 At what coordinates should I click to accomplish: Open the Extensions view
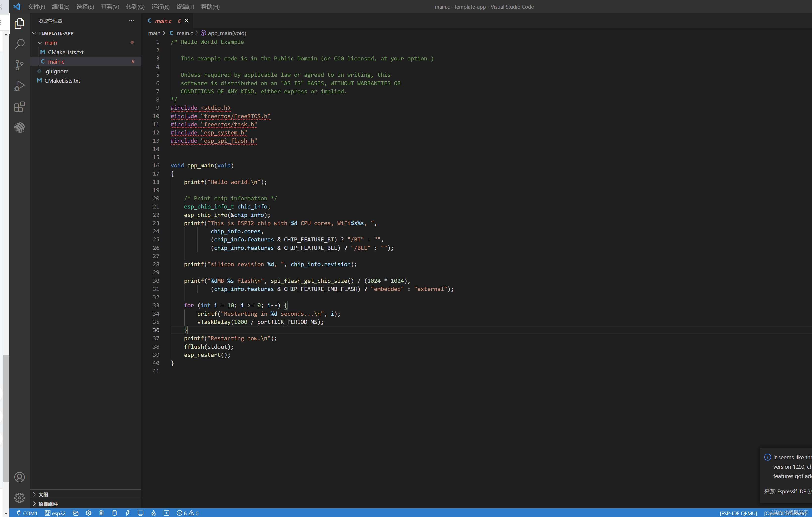pyautogui.click(x=20, y=107)
